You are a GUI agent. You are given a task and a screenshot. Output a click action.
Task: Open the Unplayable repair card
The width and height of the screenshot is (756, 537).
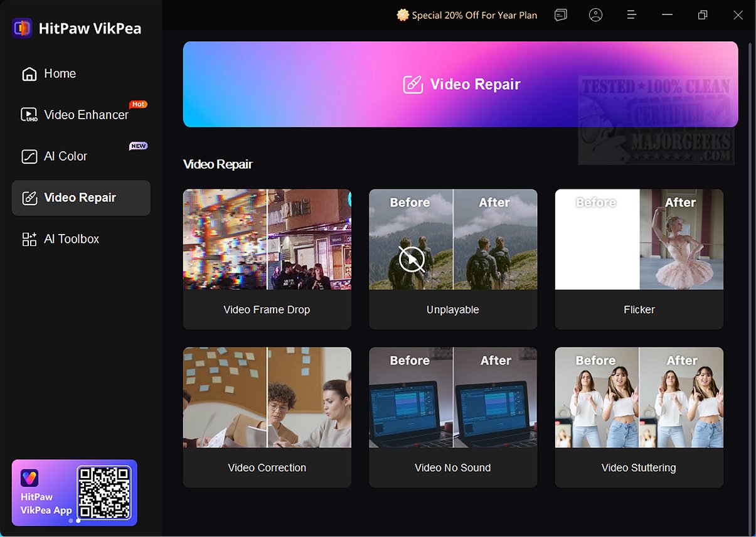(x=453, y=259)
